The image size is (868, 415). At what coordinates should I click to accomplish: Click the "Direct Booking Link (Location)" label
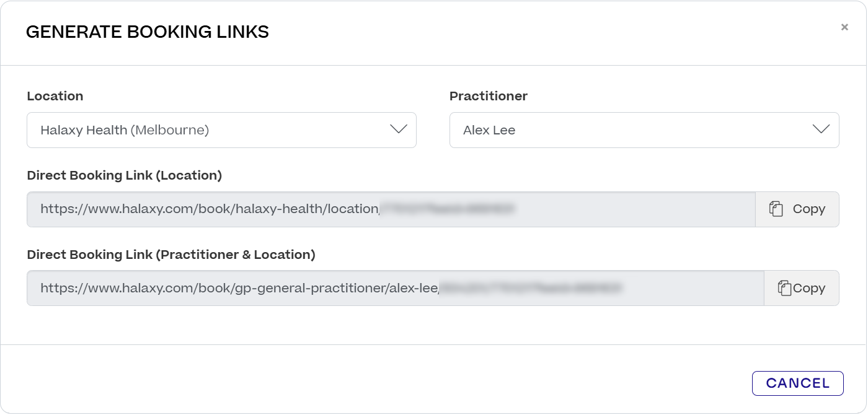125,175
